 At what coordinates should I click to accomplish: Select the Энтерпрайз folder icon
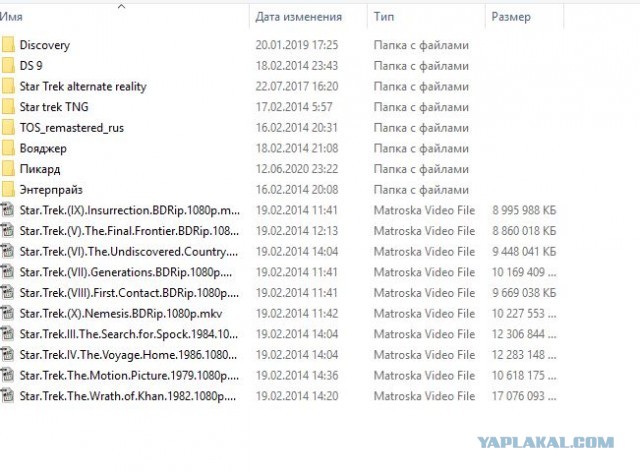click(x=8, y=189)
